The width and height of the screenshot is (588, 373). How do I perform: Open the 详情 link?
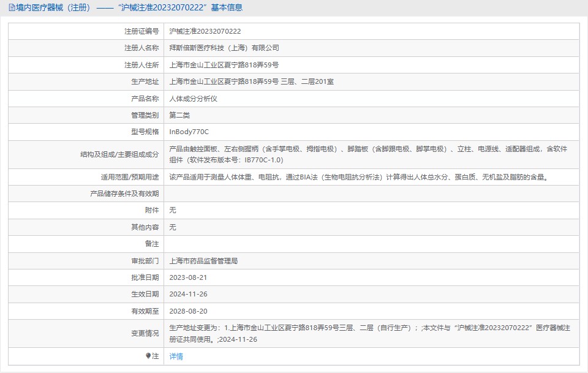click(x=176, y=356)
